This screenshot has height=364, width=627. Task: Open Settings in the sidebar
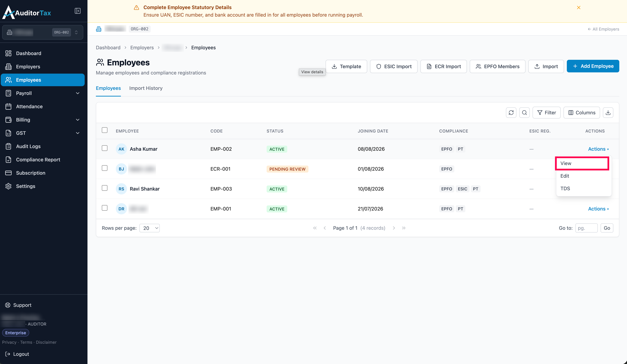tap(43, 186)
